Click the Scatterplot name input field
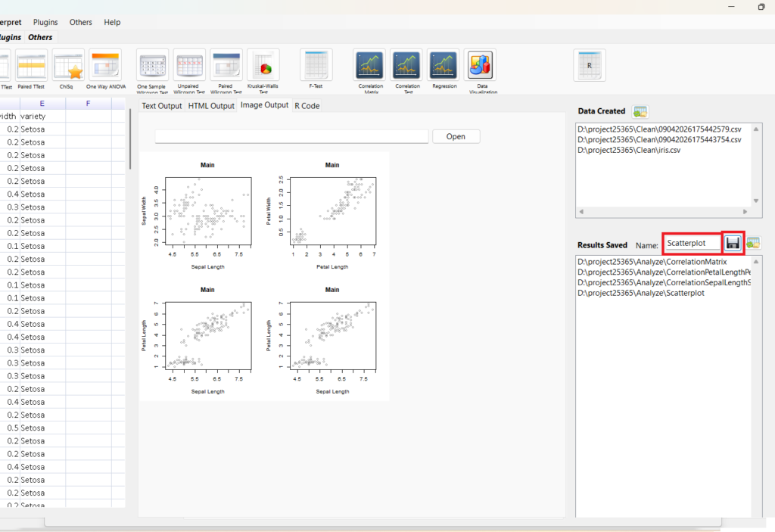This screenshot has height=532, width=775. pyautogui.click(x=692, y=244)
